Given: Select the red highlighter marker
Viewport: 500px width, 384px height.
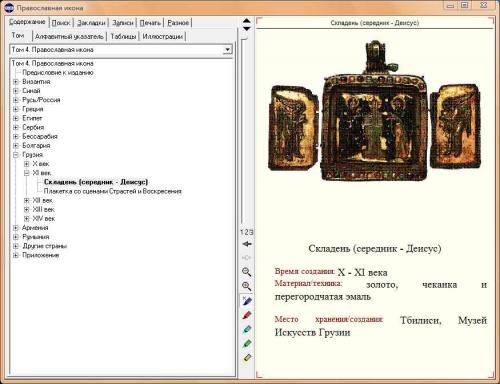Looking at the screenshot, I should (x=247, y=315).
